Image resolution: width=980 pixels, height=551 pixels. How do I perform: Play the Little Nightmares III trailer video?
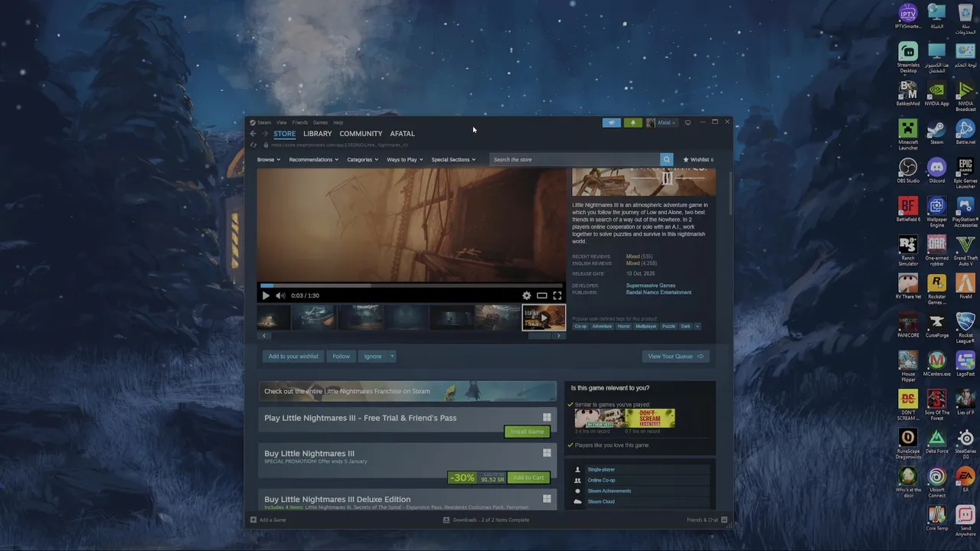coord(266,295)
